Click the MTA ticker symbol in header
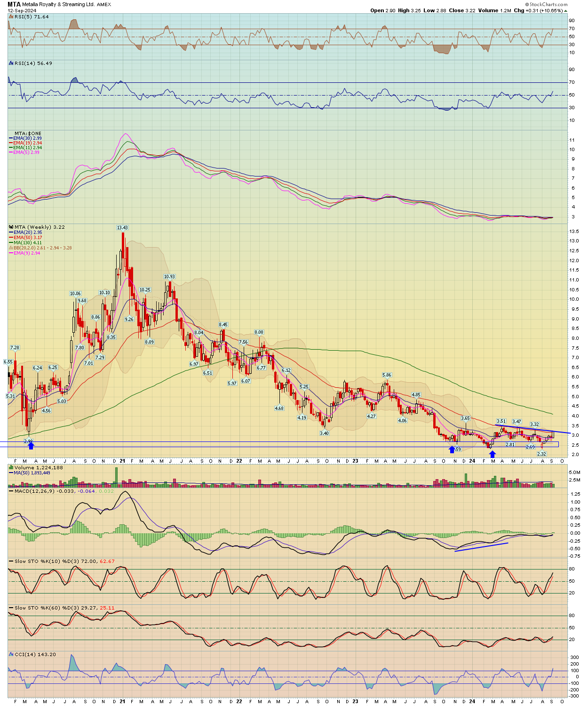This screenshot has height=706, width=588. pyautogui.click(x=14, y=4)
